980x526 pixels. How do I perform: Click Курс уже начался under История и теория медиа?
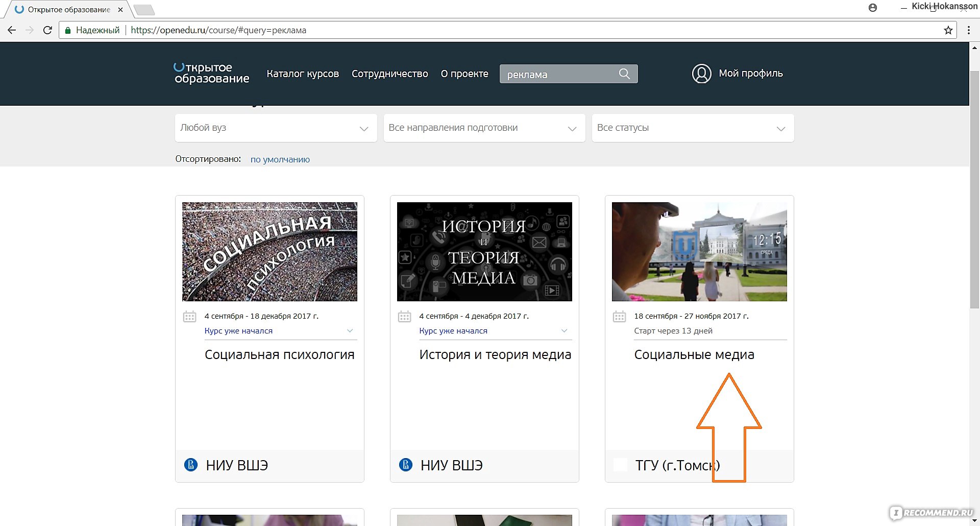453,331
